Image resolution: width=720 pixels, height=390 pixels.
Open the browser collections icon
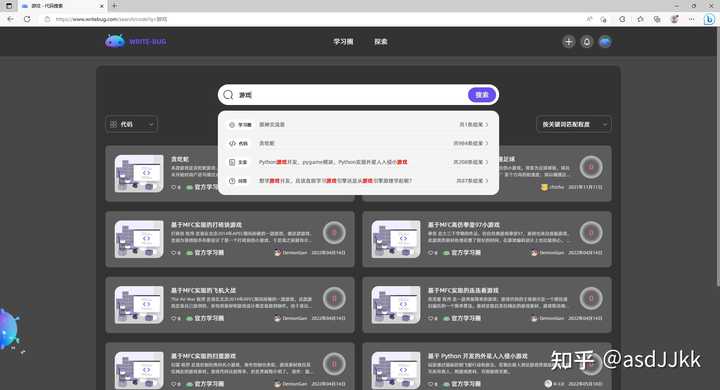click(x=657, y=19)
